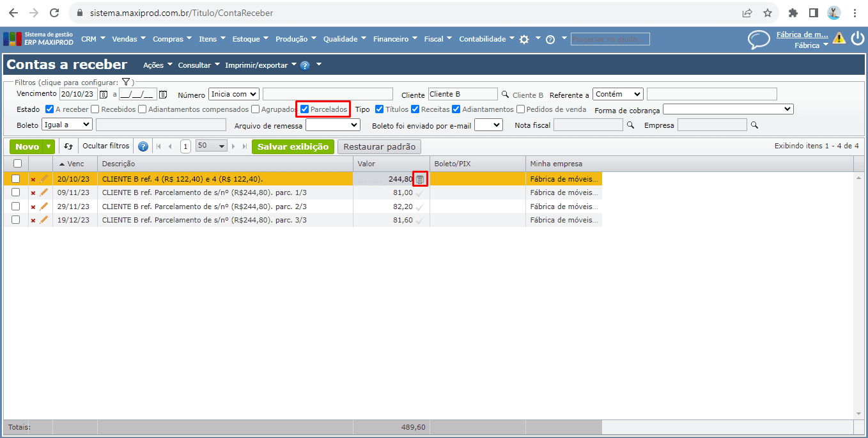Click the funnel filter configuration icon
The width and height of the screenshot is (868, 438).
pos(126,82)
